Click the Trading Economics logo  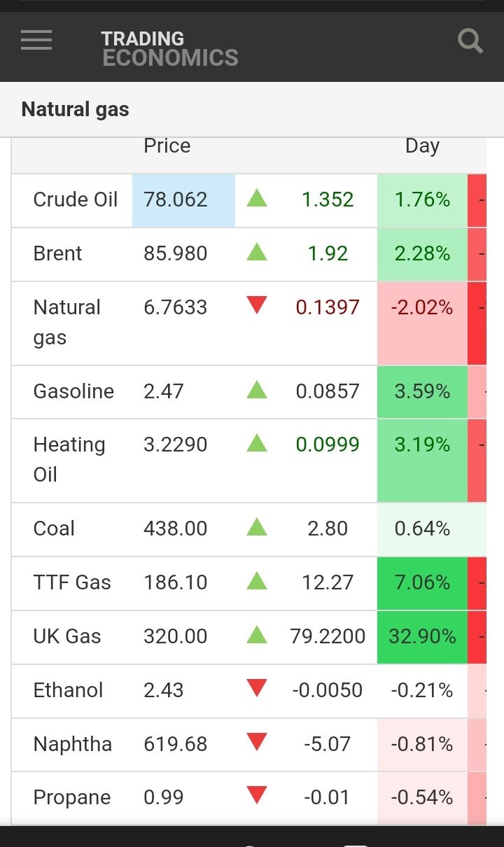click(x=169, y=48)
